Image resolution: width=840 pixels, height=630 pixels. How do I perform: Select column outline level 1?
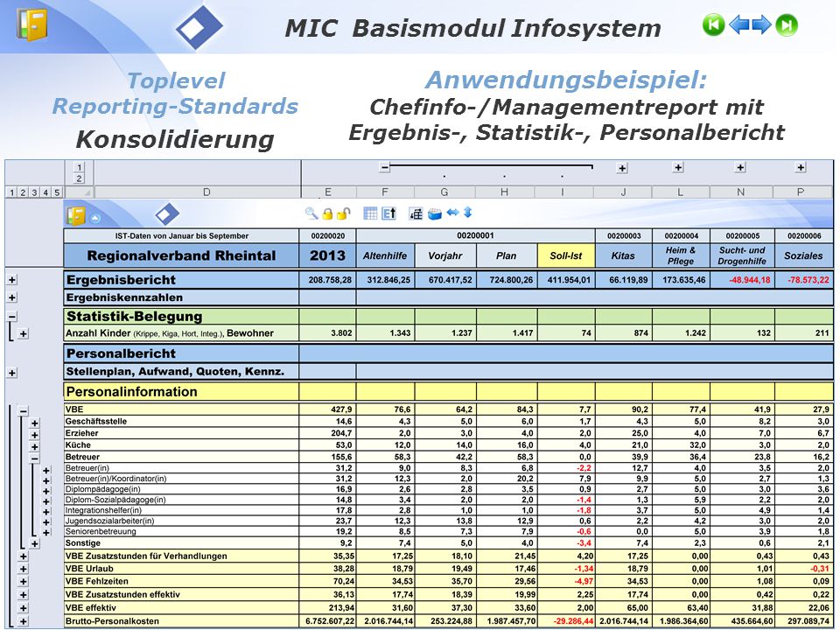point(79,167)
